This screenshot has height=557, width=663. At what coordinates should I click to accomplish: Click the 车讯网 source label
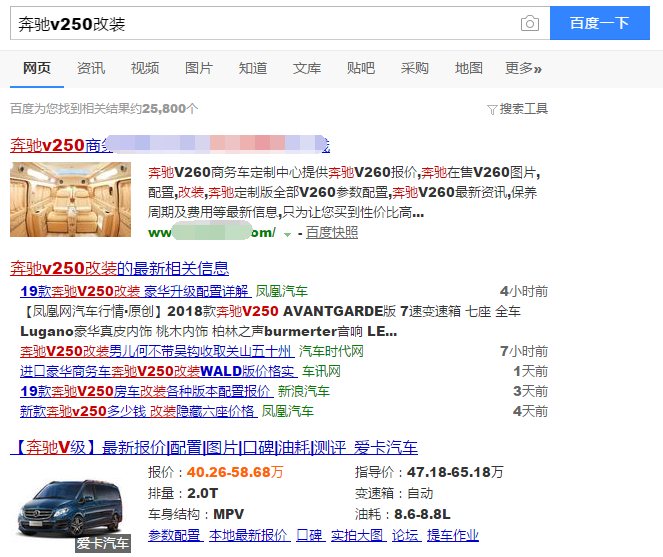tap(321, 371)
